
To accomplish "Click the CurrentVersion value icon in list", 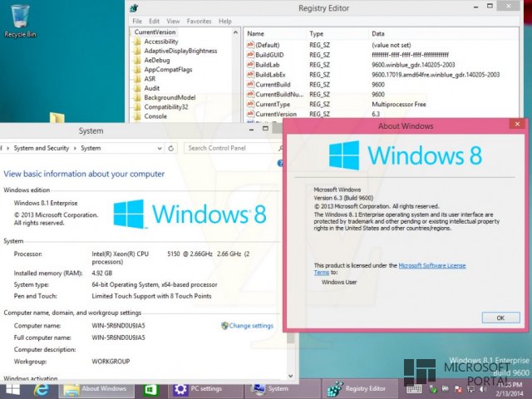I will point(250,114).
